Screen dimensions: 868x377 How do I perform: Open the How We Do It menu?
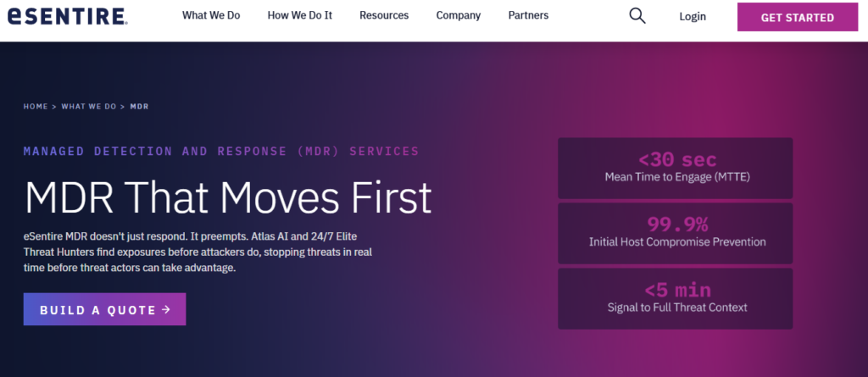299,15
